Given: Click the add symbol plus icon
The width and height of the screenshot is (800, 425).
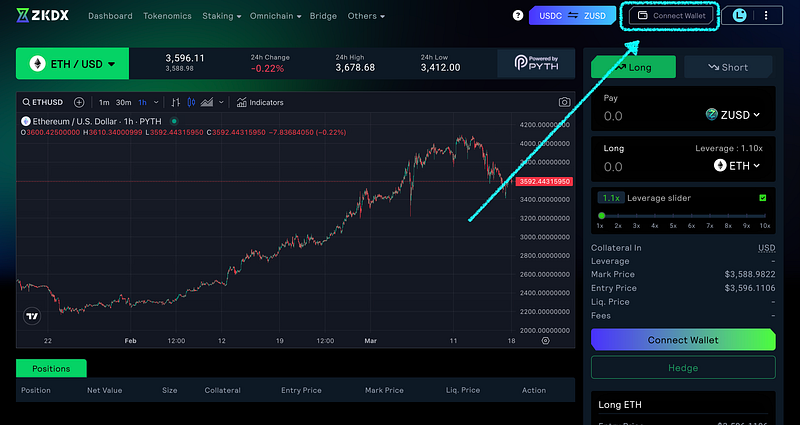Looking at the screenshot, I should 79,102.
